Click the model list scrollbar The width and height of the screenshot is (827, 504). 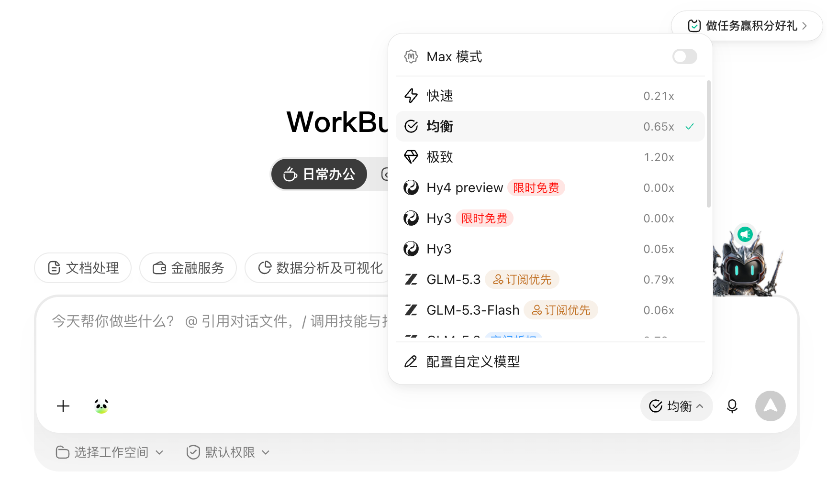709,144
